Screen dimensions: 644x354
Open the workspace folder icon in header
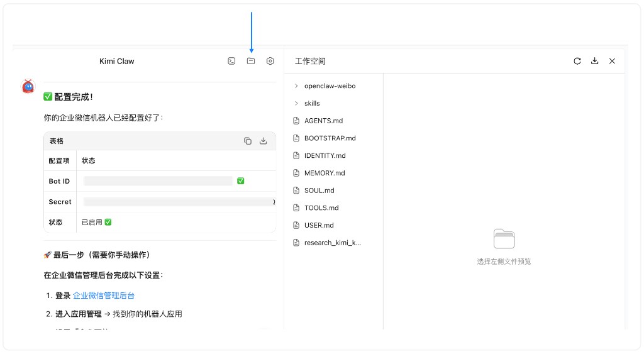point(251,61)
